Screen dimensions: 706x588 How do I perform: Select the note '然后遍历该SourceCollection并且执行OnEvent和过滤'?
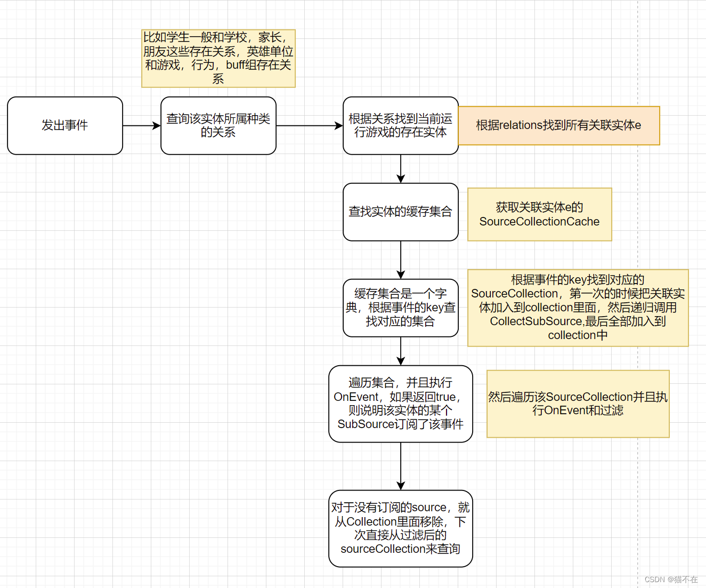click(x=578, y=404)
